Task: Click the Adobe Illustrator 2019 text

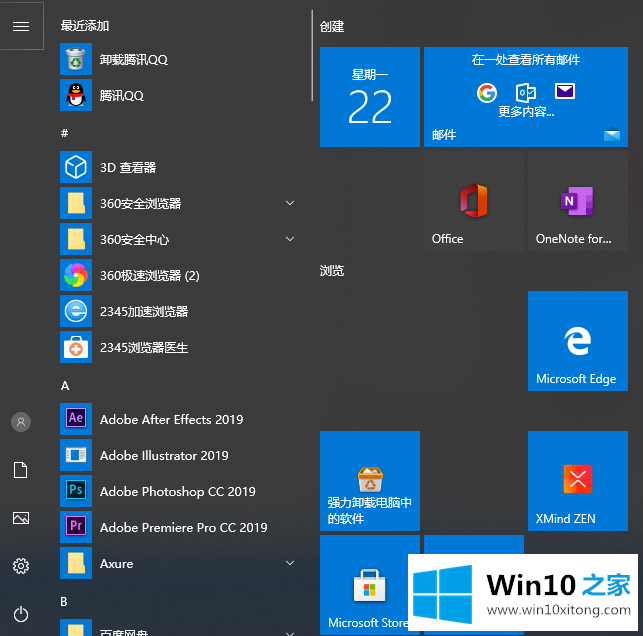Action: click(x=164, y=456)
